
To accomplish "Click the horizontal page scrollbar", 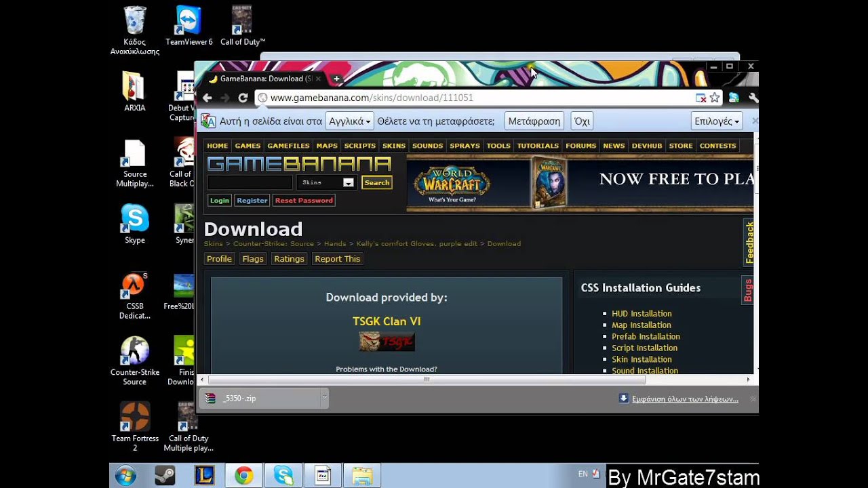I will (427, 380).
